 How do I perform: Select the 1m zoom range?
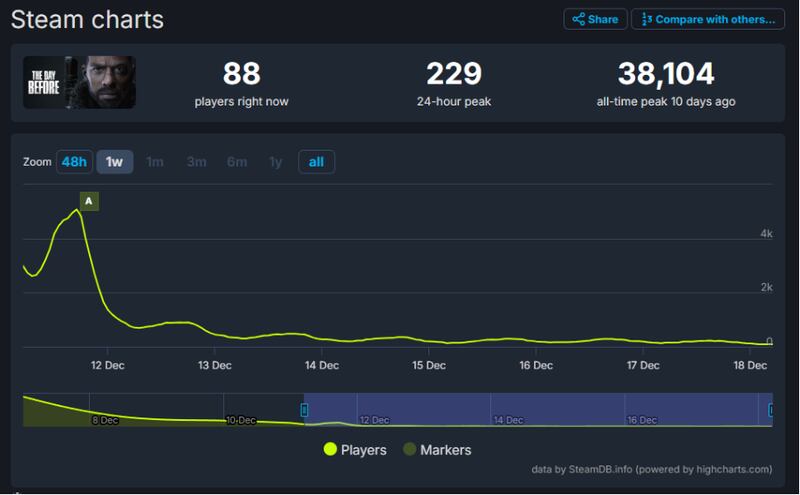(x=155, y=162)
